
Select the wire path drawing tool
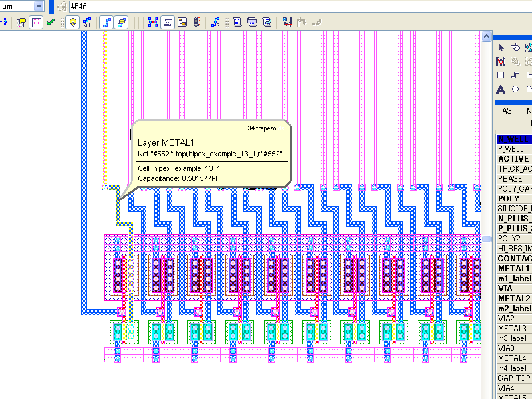click(x=515, y=75)
